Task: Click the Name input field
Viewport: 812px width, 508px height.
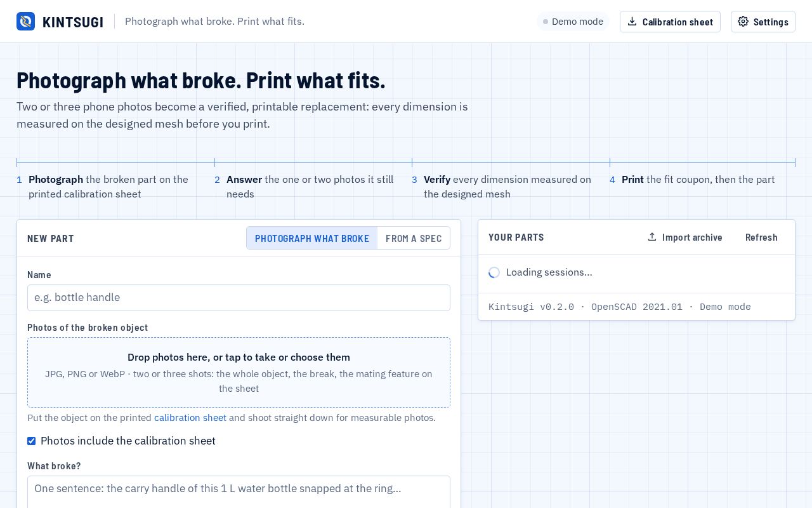Action: click(x=239, y=298)
